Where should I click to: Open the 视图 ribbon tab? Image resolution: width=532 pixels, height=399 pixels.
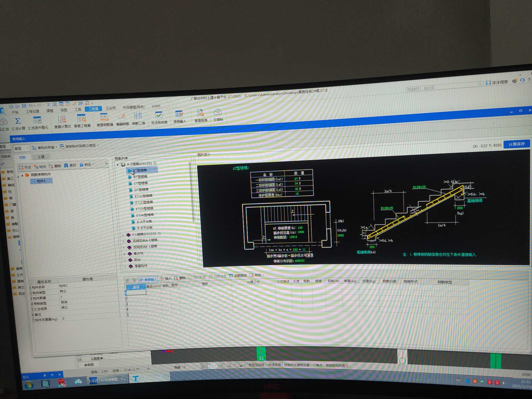coord(64,110)
